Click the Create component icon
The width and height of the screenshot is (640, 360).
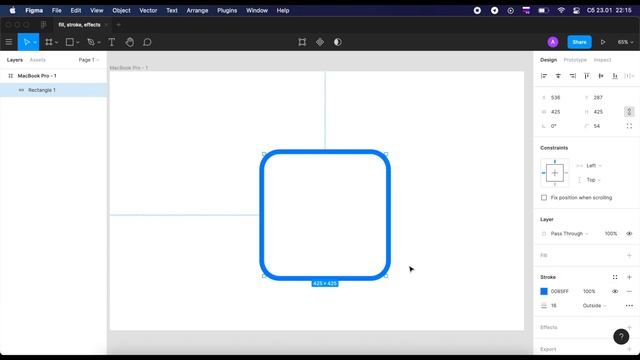pyautogui.click(x=320, y=42)
